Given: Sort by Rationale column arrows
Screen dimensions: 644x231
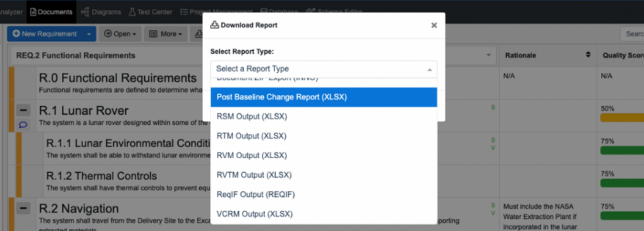Looking at the screenshot, I should tap(588, 55).
